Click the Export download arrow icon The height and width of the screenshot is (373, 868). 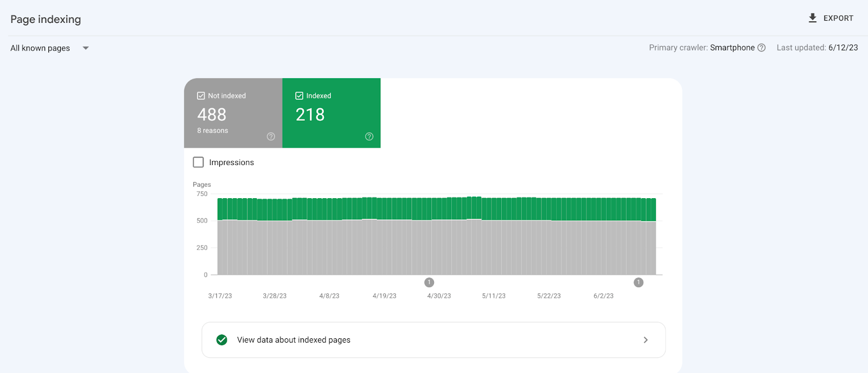click(x=812, y=18)
